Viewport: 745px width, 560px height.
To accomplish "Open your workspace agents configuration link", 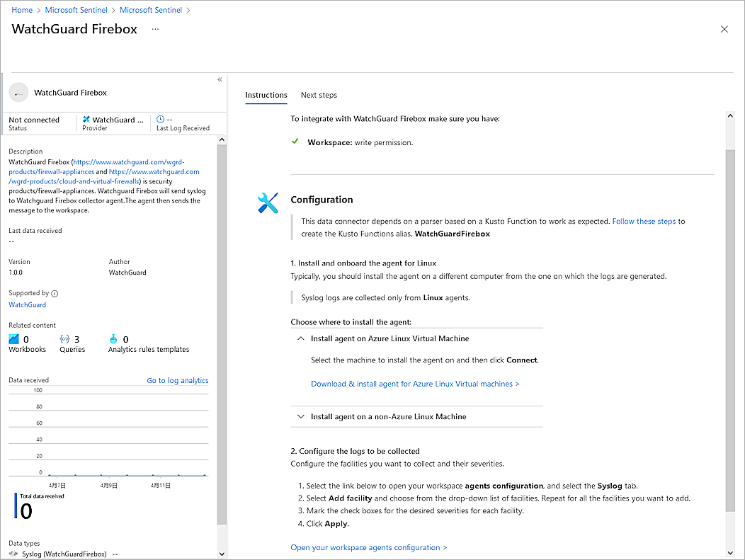I will [369, 547].
